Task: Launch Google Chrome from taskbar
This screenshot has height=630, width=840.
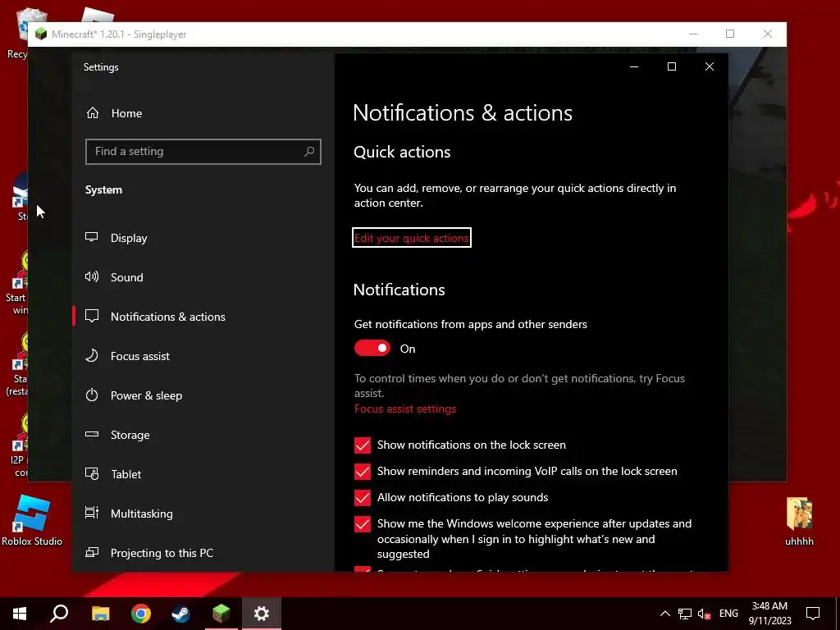Action: click(x=141, y=614)
